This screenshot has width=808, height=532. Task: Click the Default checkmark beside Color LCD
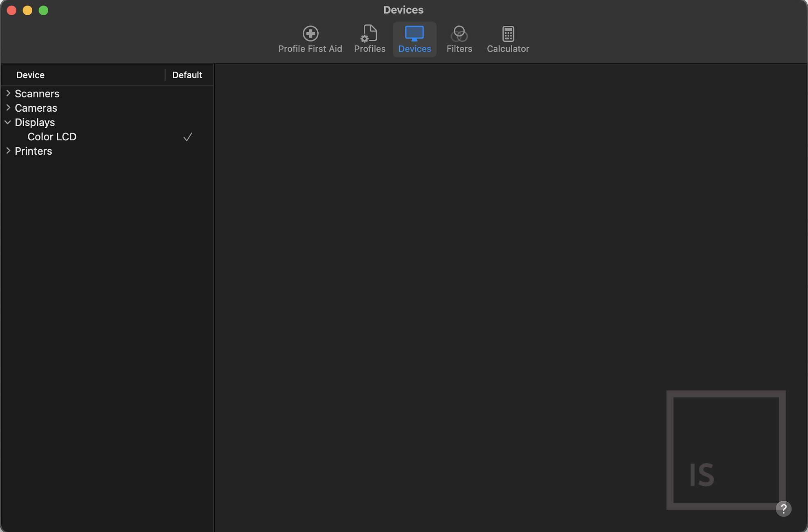(x=187, y=137)
